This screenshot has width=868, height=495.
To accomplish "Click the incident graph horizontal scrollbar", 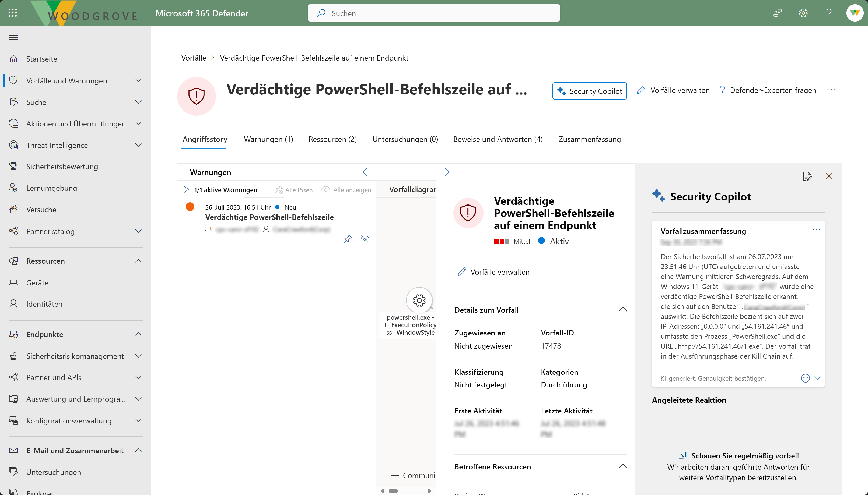I will (x=394, y=491).
